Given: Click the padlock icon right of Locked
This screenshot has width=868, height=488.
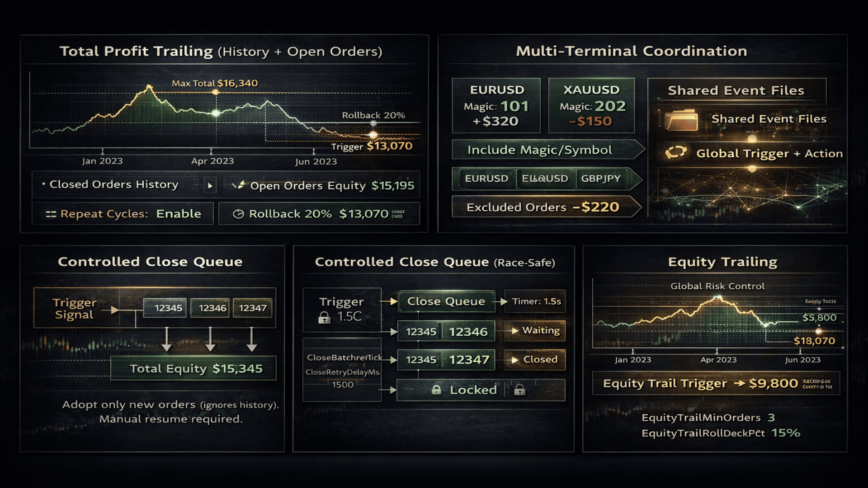Looking at the screenshot, I should pos(520,389).
